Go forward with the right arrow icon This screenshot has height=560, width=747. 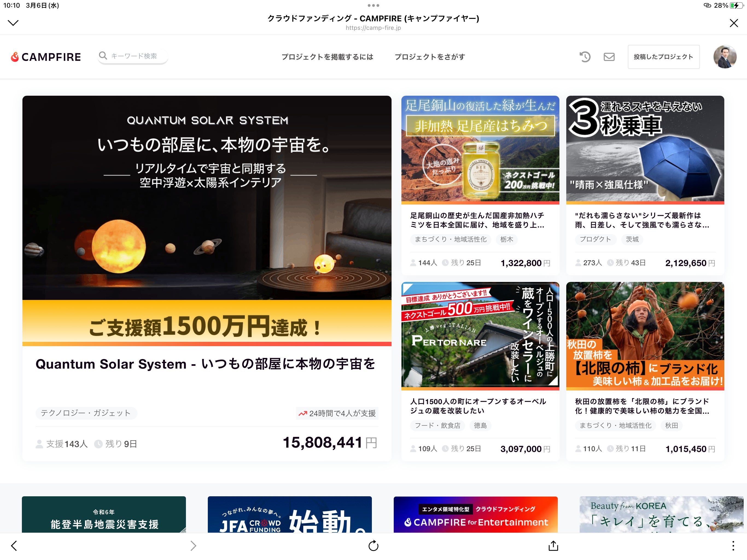(x=193, y=546)
